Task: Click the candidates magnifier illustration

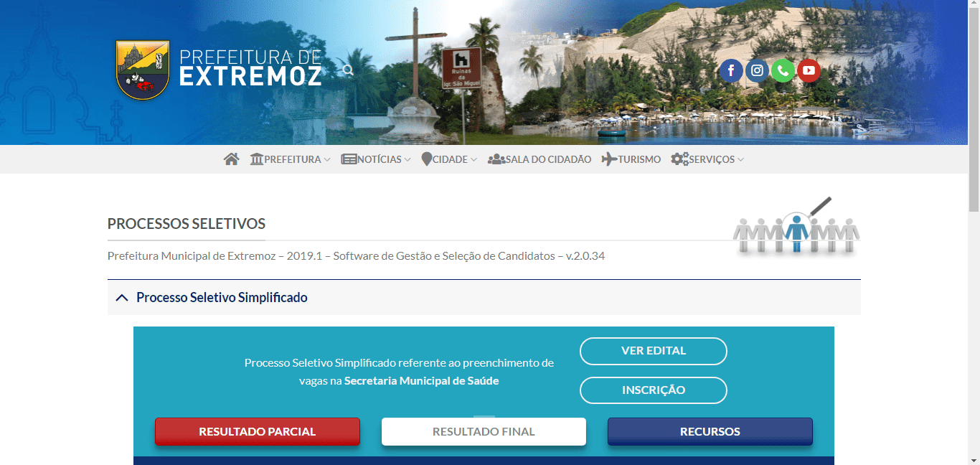Action: pyautogui.click(x=796, y=225)
